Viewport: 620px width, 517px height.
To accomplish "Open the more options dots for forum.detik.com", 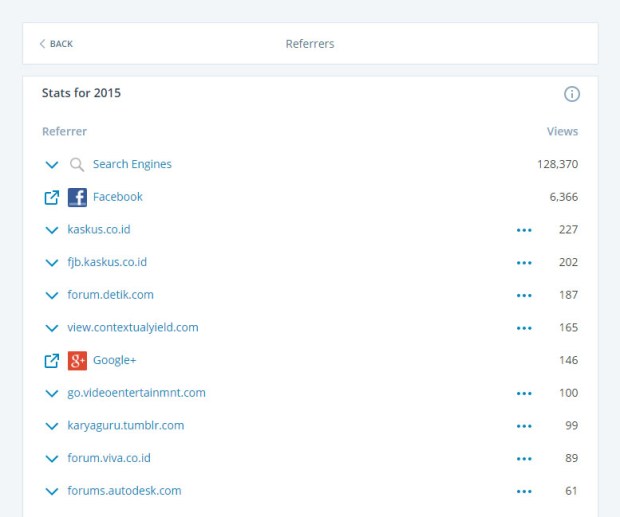I will pos(524,296).
